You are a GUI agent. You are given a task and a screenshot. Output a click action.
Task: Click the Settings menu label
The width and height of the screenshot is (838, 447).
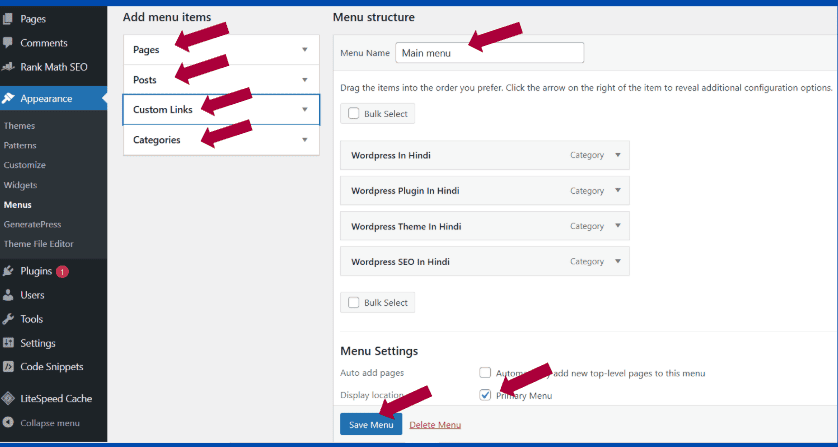tap(38, 343)
